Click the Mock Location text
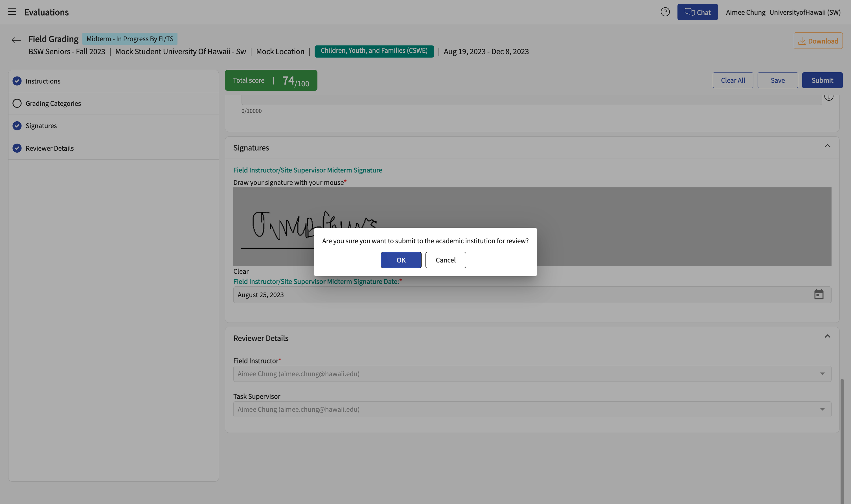Viewport: 851px width, 504px height. (x=280, y=51)
